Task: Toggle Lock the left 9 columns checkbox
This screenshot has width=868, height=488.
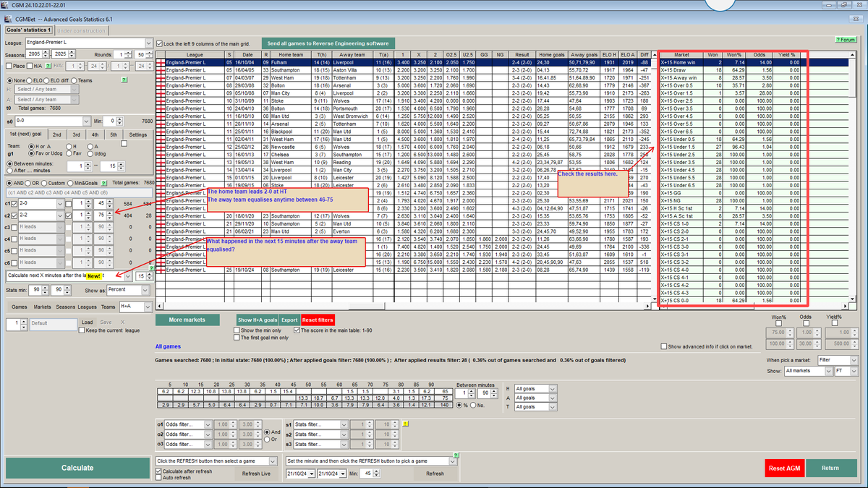Action: point(160,44)
